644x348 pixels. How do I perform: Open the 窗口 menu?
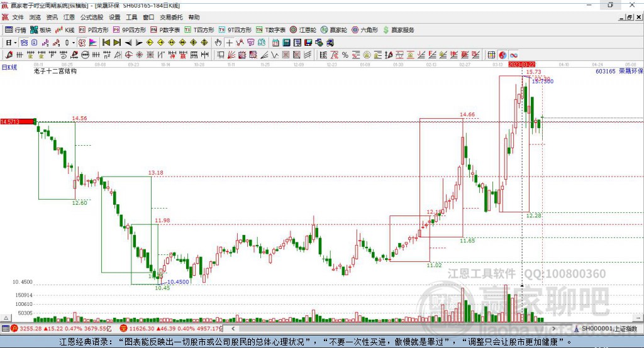pos(148,17)
